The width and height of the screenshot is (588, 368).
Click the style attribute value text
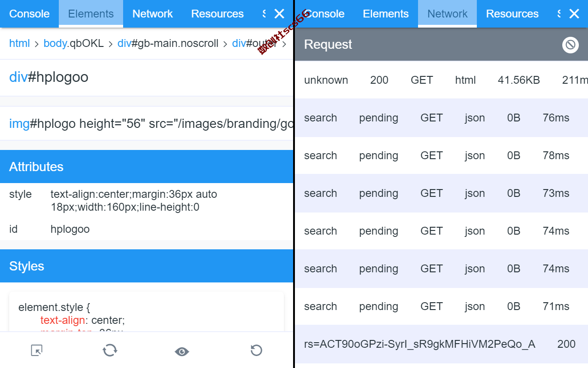tap(134, 201)
